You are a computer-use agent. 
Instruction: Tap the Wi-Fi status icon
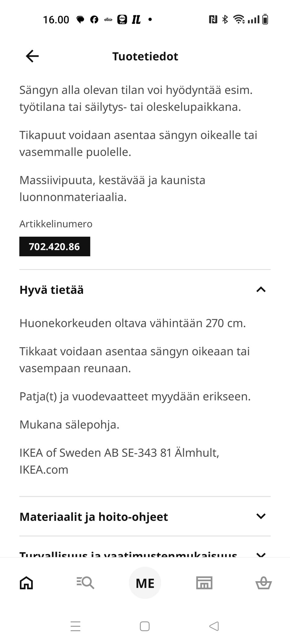click(x=239, y=19)
